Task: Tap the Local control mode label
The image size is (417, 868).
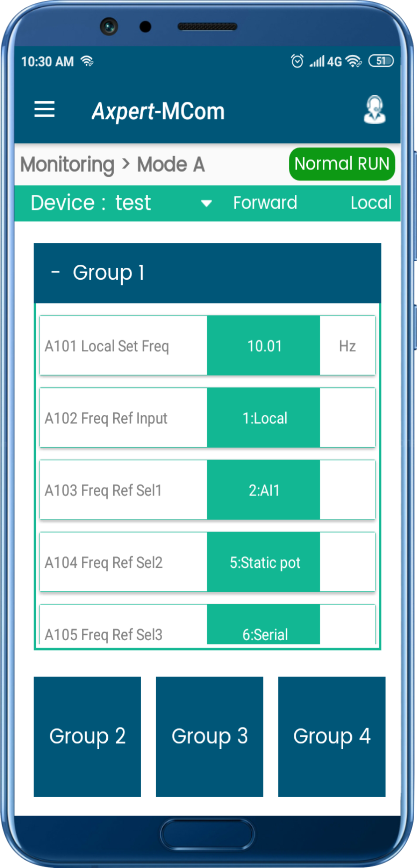Action: [371, 203]
